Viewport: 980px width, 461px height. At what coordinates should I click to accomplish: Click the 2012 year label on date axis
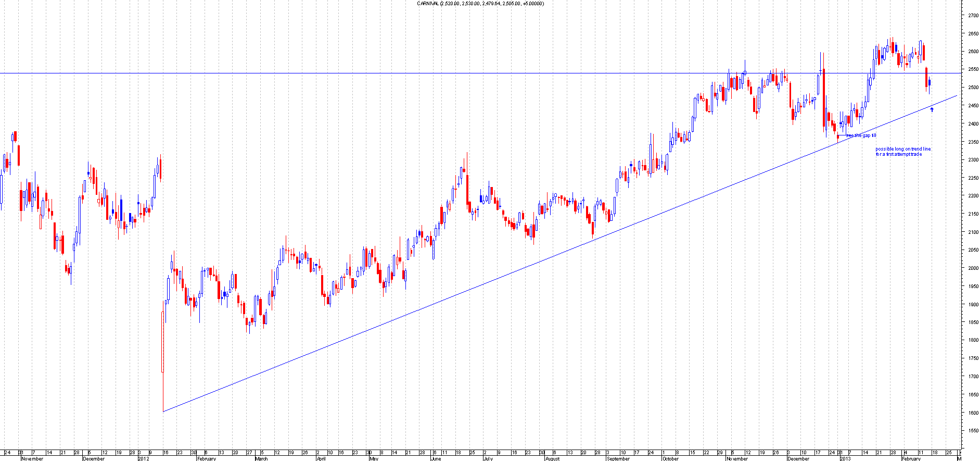pyautogui.click(x=144, y=458)
